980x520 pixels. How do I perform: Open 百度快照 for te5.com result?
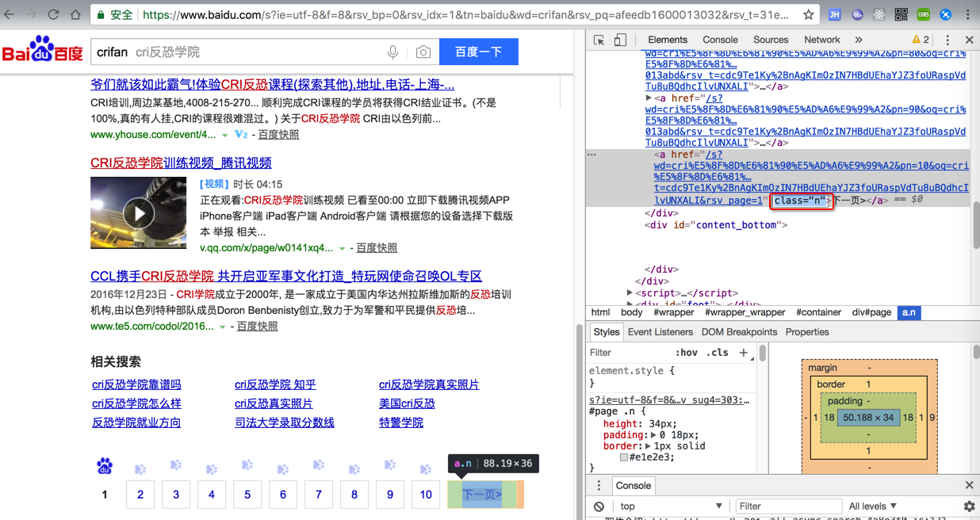(257, 327)
